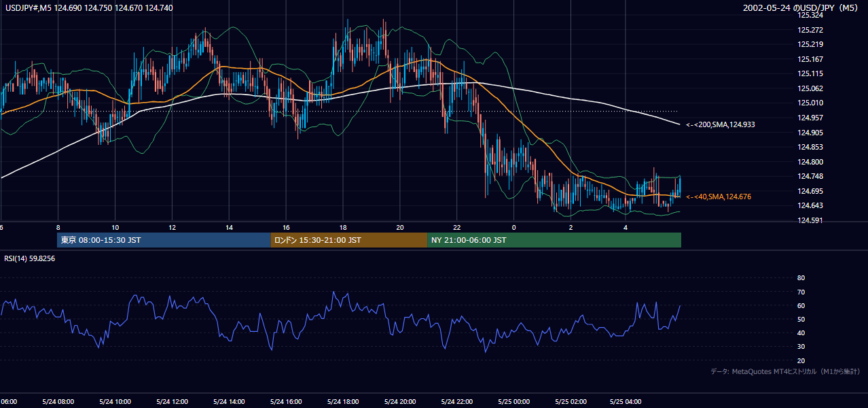Click the RSI scale value 60
Viewport: 868px width, 408px height.
coord(801,305)
